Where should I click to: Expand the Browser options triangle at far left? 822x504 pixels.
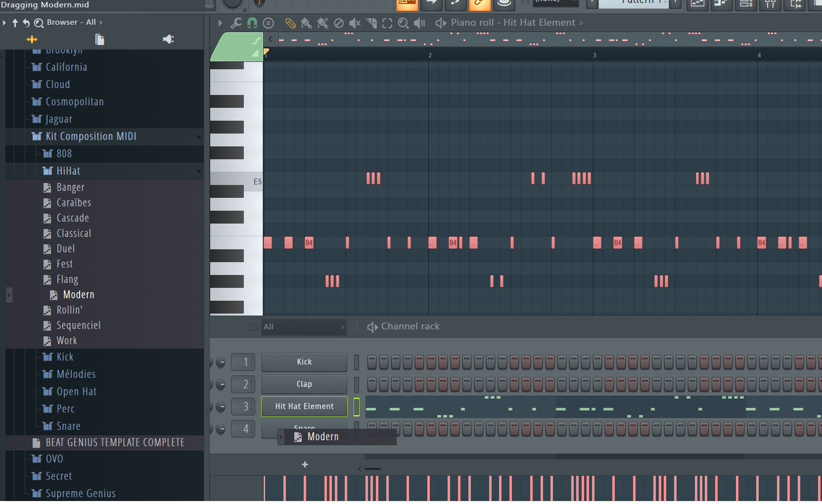click(4, 22)
